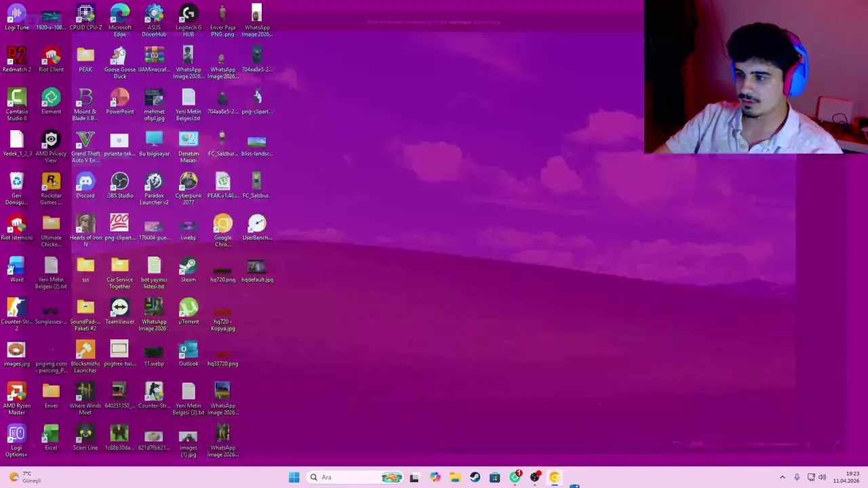Show hidden system tray icons
Image resolution: width=868 pixels, height=488 pixels.
pyautogui.click(x=782, y=477)
